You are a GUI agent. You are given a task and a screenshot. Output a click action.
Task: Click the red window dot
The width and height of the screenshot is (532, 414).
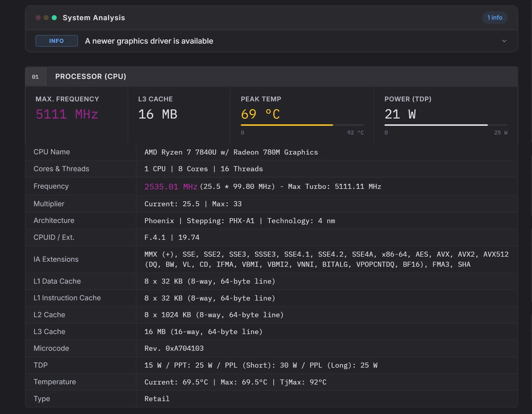[x=38, y=18]
